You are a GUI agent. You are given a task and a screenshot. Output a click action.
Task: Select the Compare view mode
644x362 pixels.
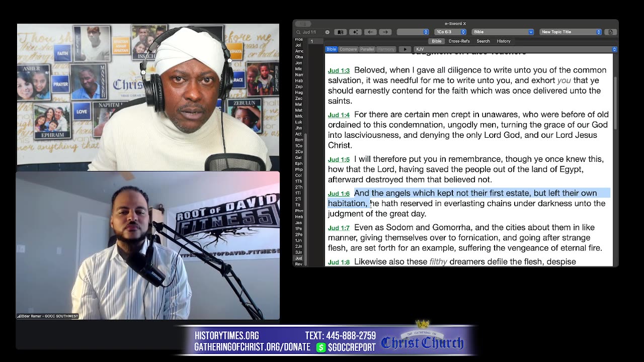tap(348, 49)
